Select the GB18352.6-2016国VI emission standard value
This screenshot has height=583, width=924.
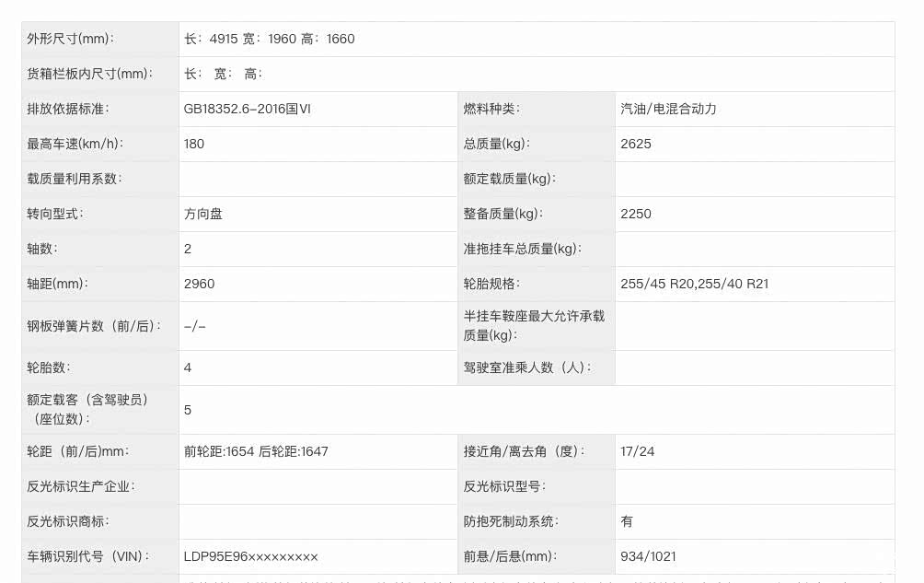(x=248, y=109)
